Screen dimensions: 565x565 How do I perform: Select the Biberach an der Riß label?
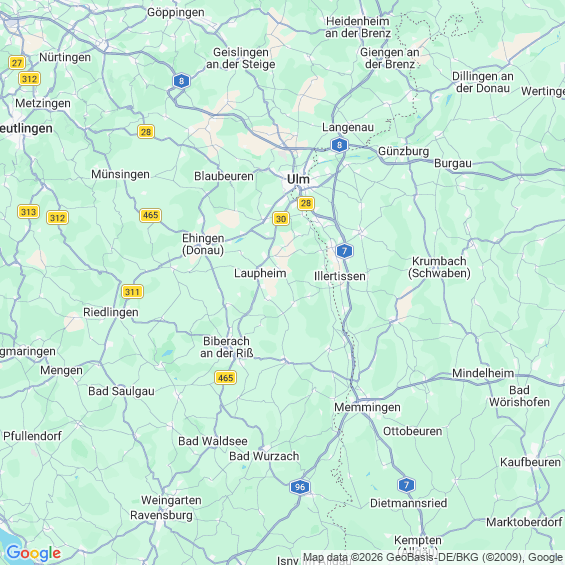(227, 347)
